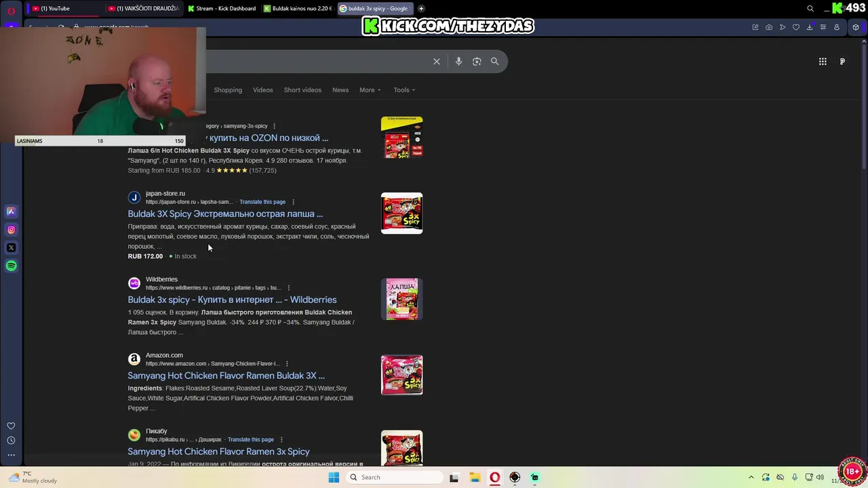The height and width of the screenshot is (488, 868).
Task: Open Google Lens image search
Action: coord(477,62)
